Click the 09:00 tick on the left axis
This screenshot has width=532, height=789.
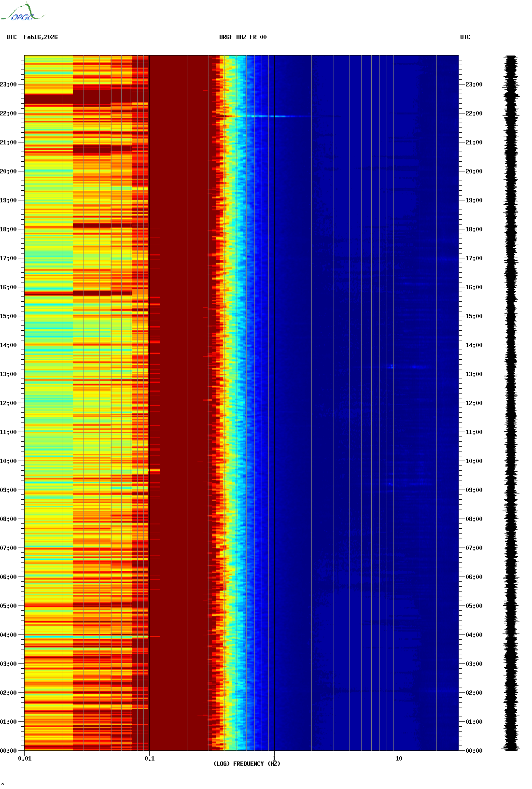point(9,490)
